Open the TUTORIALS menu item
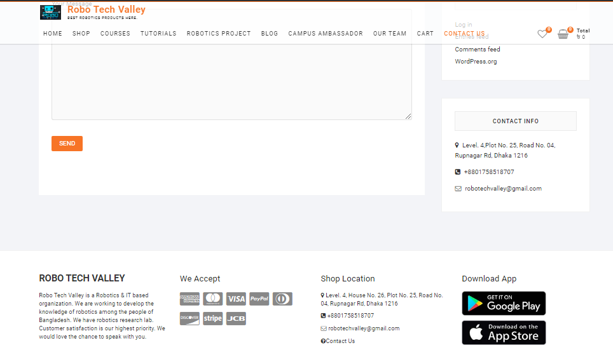This screenshot has width=613, height=364. click(158, 34)
